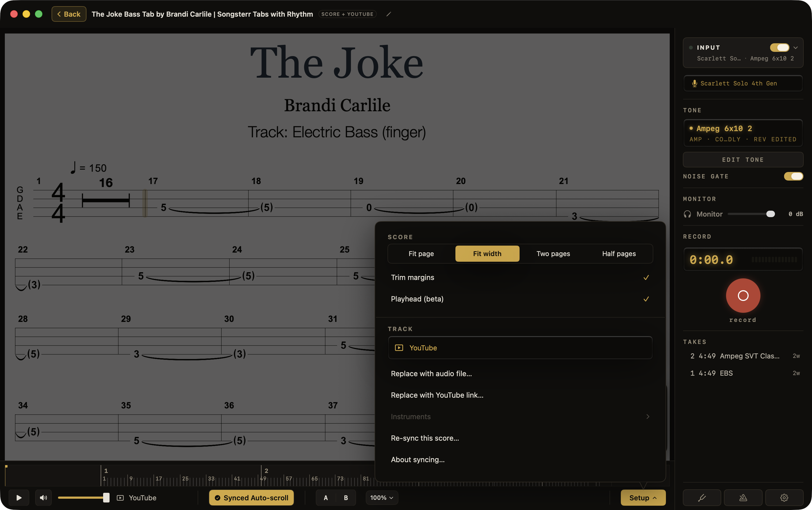The image size is (812, 510).
Task: Click the Back button
Action: tap(69, 14)
